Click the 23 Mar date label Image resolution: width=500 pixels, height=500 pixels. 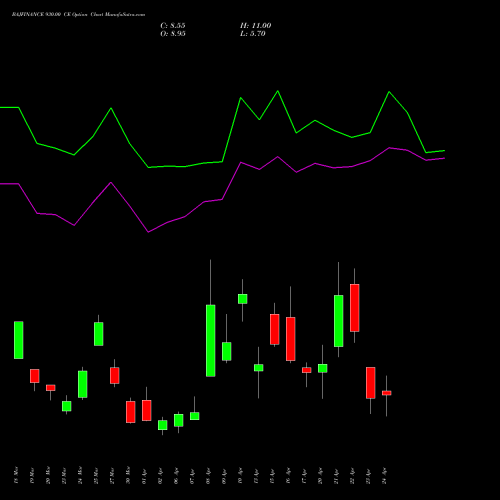pos(64,475)
